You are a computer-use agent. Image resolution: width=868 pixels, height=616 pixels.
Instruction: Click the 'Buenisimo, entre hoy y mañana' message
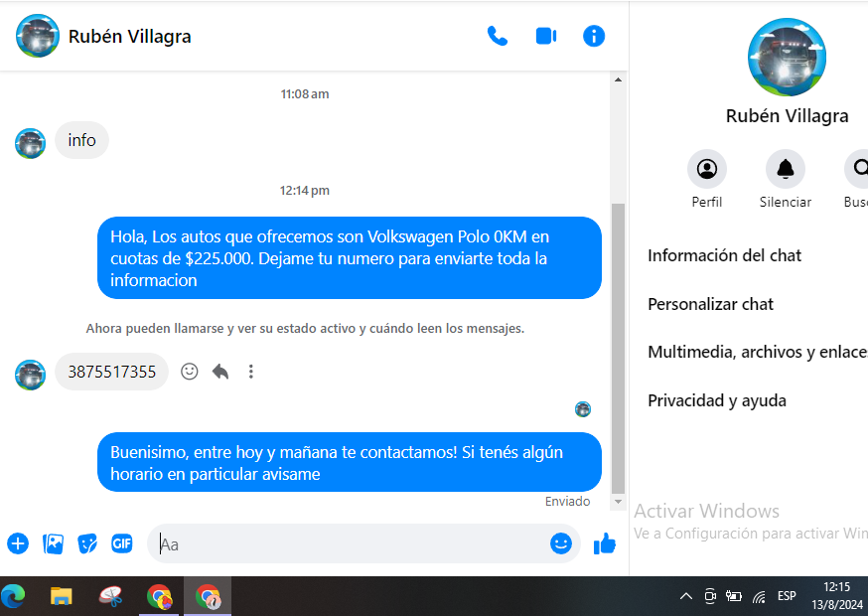click(x=350, y=463)
